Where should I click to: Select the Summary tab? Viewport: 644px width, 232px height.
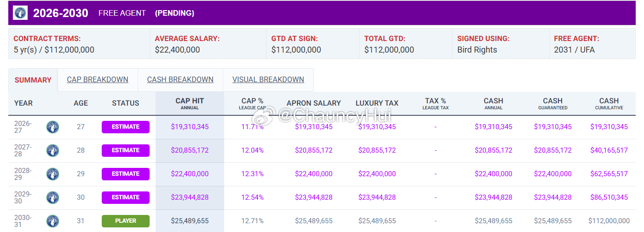(x=33, y=80)
